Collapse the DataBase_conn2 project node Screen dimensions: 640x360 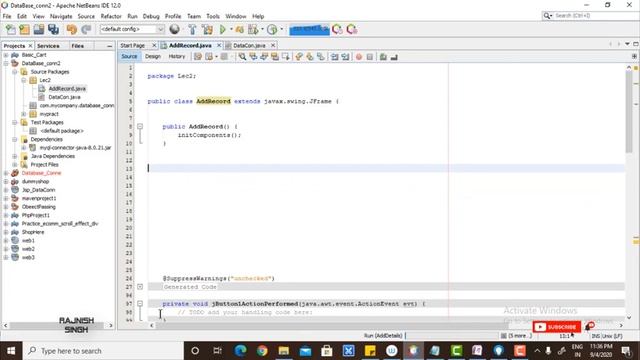[6, 63]
